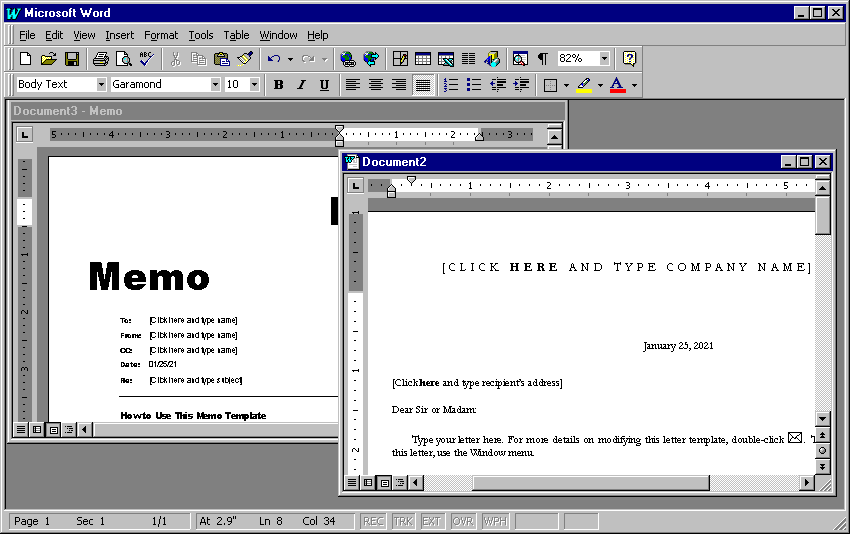850x534 pixels.
Task: Increase the paragraph indent
Action: point(521,85)
